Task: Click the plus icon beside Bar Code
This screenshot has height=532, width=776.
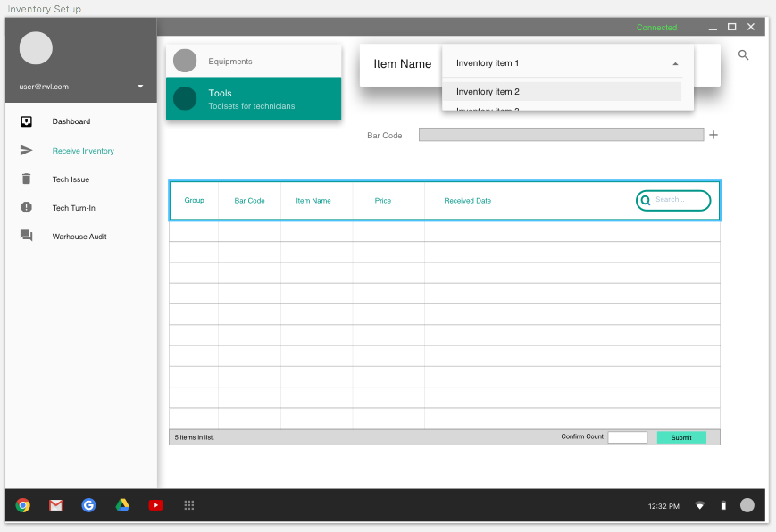Action: coord(713,135)
